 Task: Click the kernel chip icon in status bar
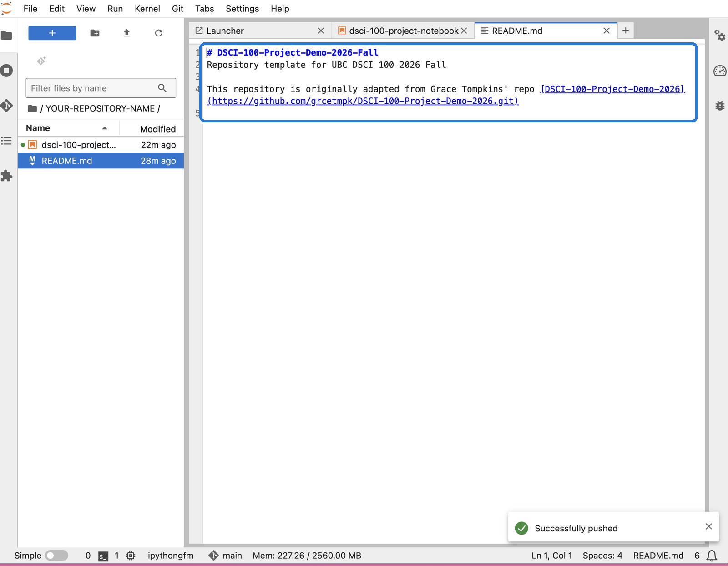131,556
